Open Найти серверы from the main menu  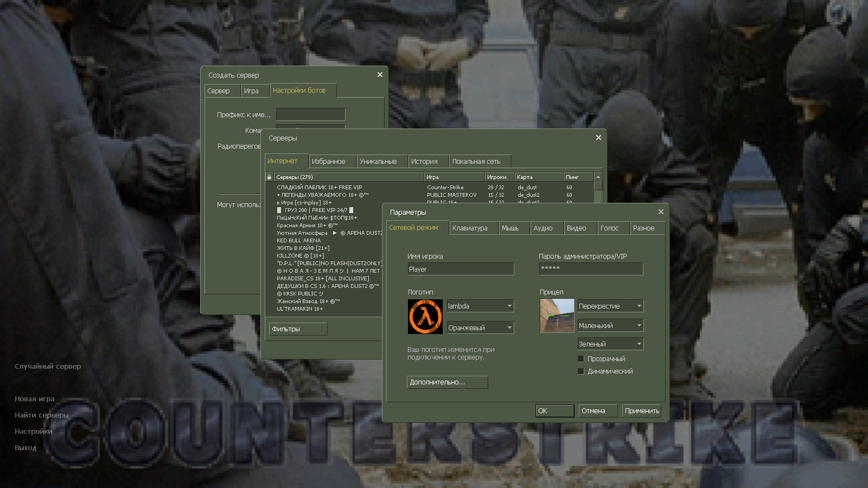[41, 415]
